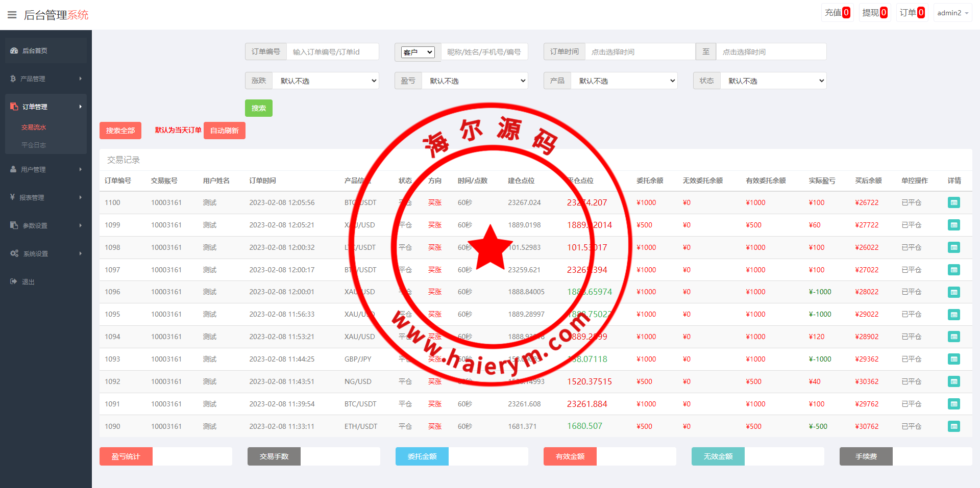980x488 pixels.
Task: Click the 系统设置 gears icon
Action: tap(14, 253)
